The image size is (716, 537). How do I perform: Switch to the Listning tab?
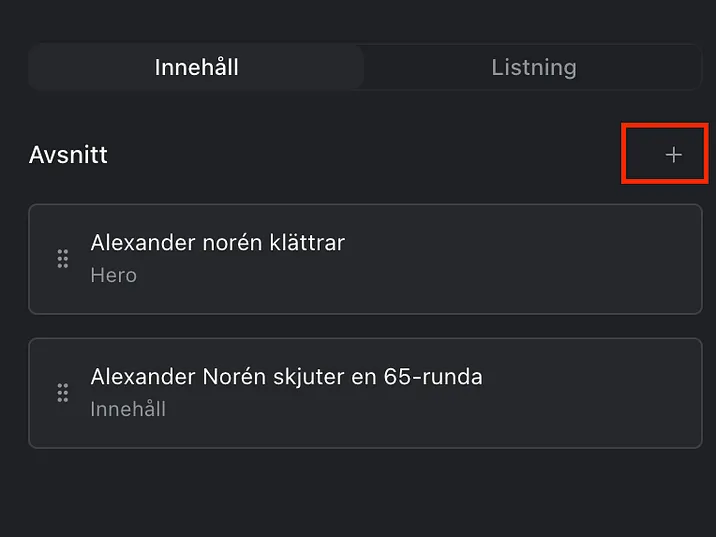click(x=533, y=68)
